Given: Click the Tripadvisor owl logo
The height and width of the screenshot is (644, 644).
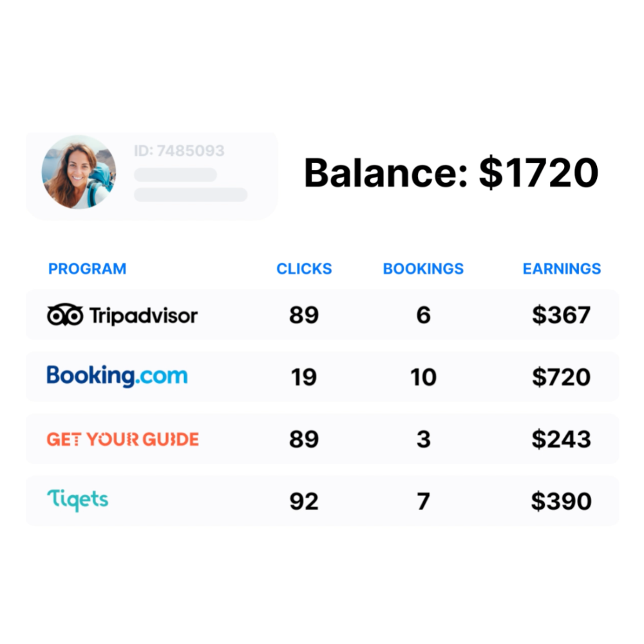Looking at the screenshot, I should [65, 316].
